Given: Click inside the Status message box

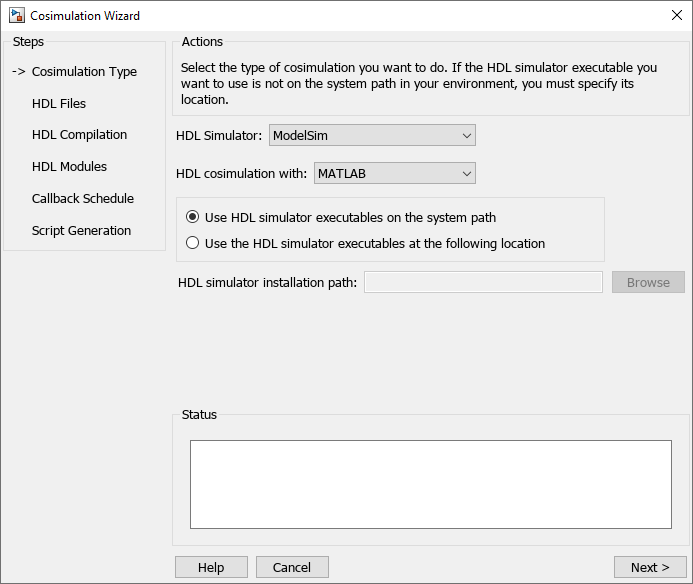Looking at the screenshot, I should [x=431, y=484].
